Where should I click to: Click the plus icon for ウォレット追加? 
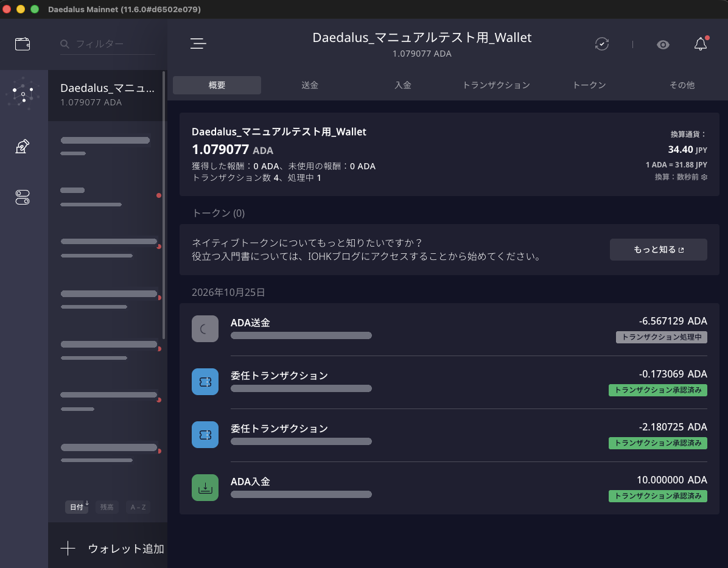(x=68, y=549)
